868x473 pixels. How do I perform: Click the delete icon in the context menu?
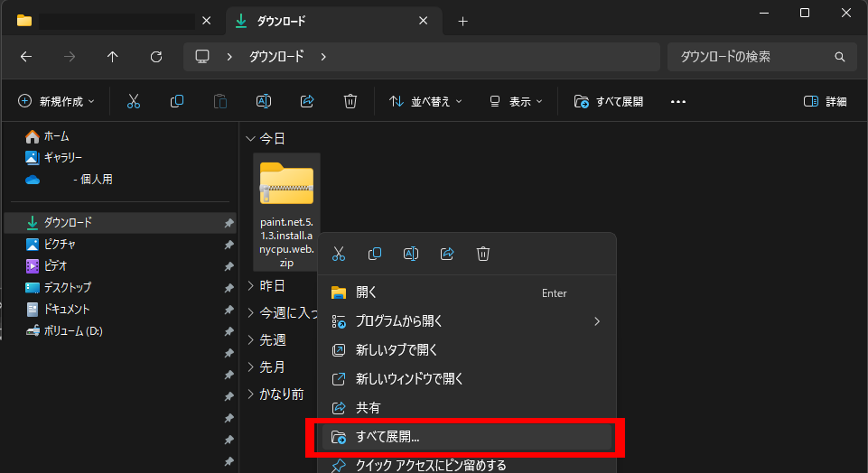pyautogui.click(x=483, y=255)
